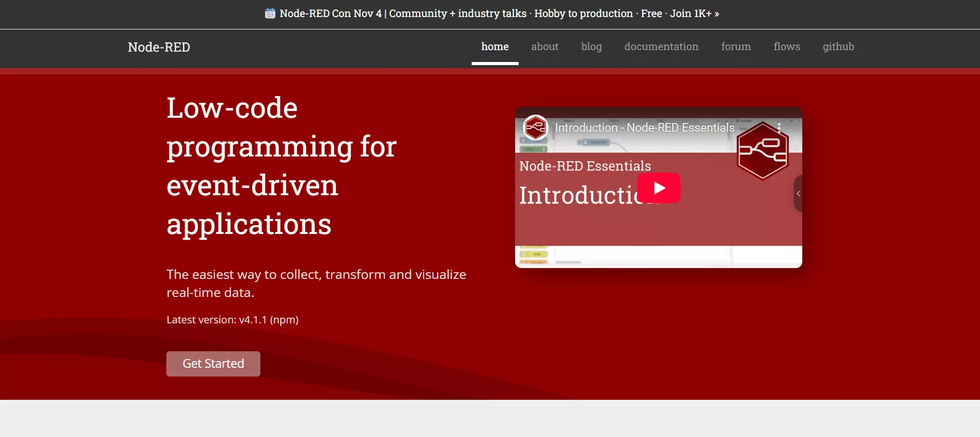The image size is (980, 437).
Task: Open the blog section
Action: 591,47
